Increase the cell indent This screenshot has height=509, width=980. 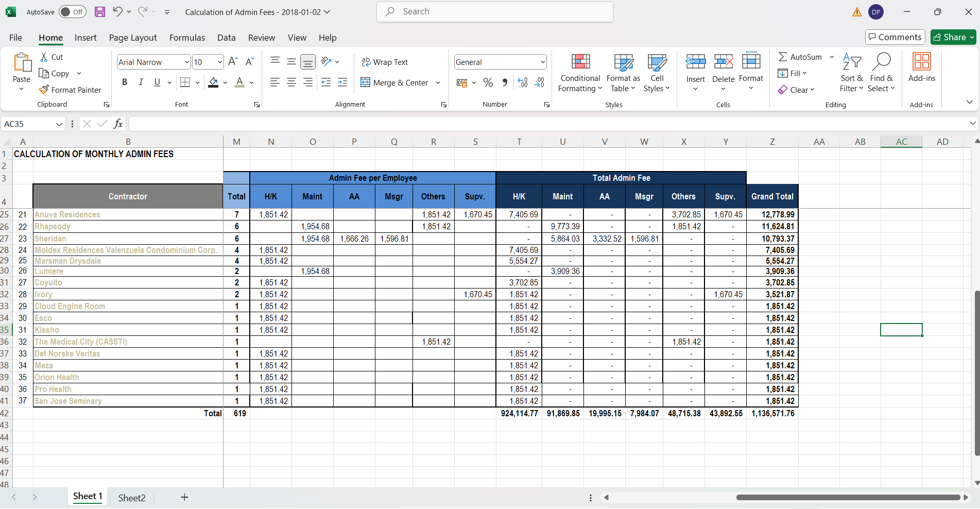342,82
